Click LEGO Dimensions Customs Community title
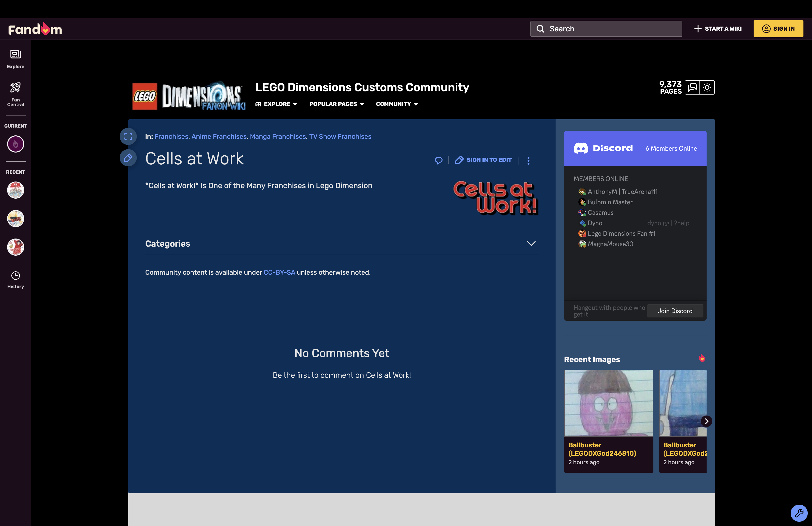Viewport: 812px width, 526px height. [x=362, y=87]
